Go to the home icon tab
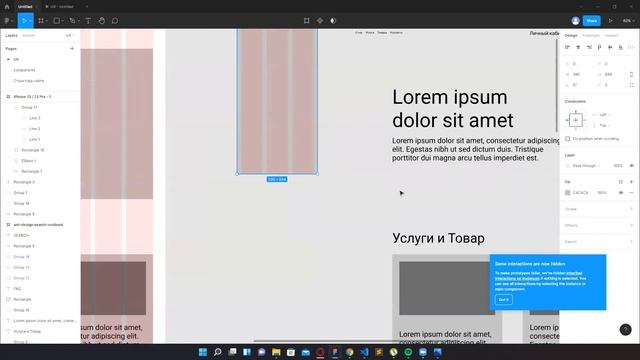The image size is (640, 360). [7, 7]
